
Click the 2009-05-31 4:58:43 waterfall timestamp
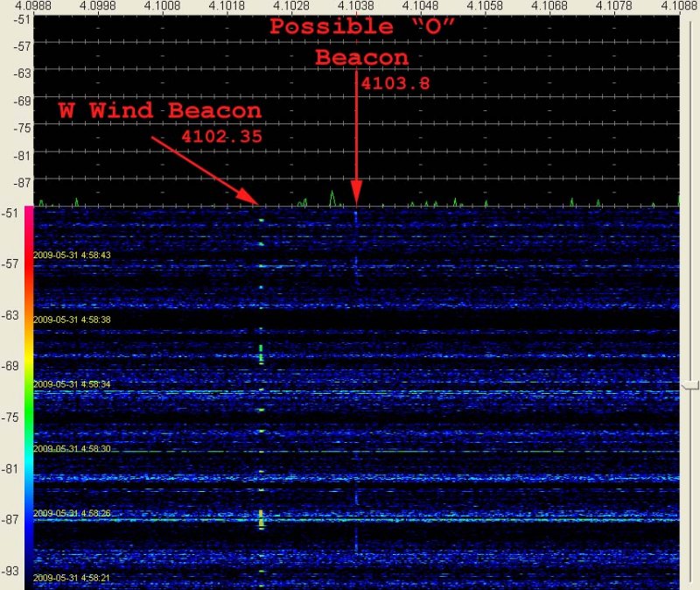click(x=72, y=255)
